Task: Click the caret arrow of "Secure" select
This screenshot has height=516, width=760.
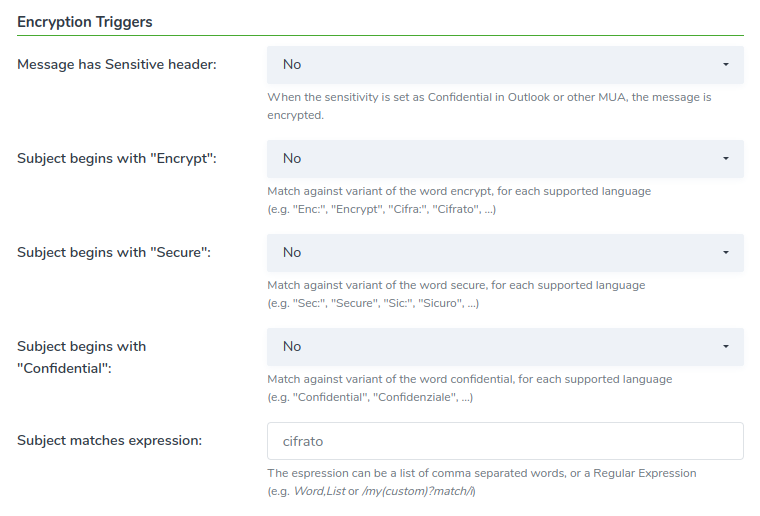Action: point(725,253)
